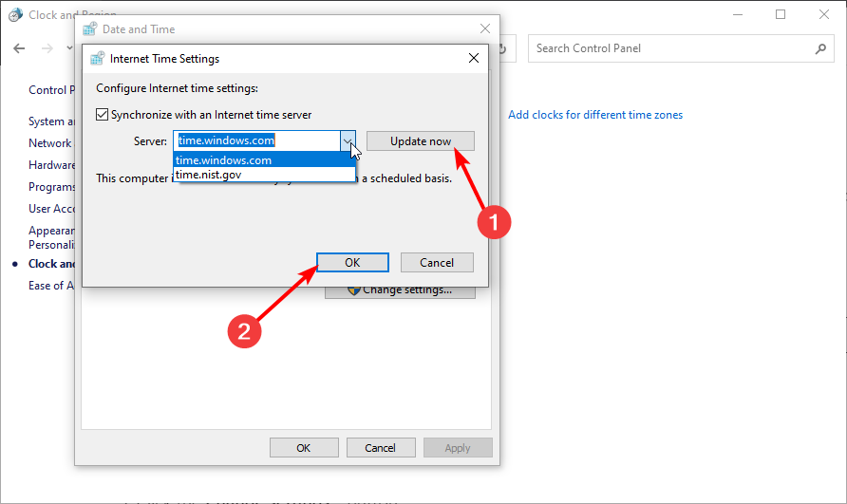Confirm with OK in Internet Time Settings

click(x=352, y=263)
